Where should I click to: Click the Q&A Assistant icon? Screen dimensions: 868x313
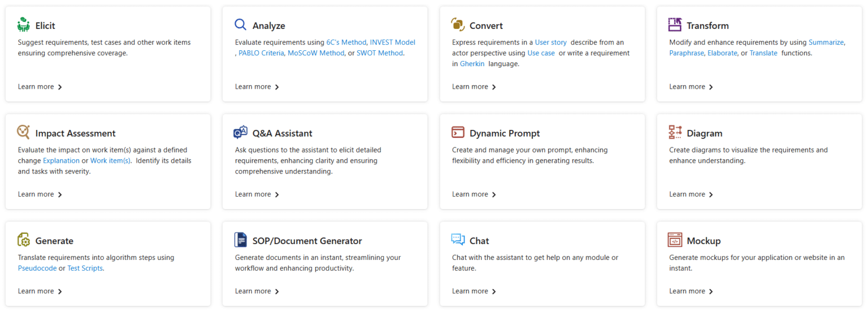point(241,132)
